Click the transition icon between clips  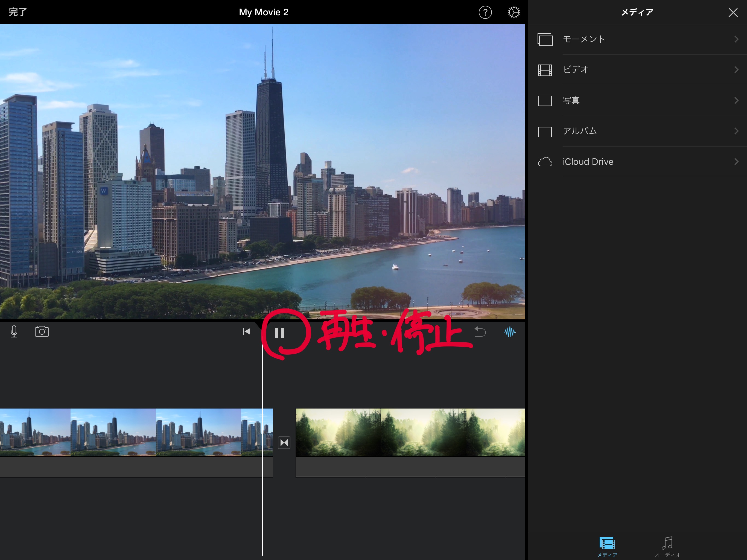pyautogui.click(x=284, y=442)
